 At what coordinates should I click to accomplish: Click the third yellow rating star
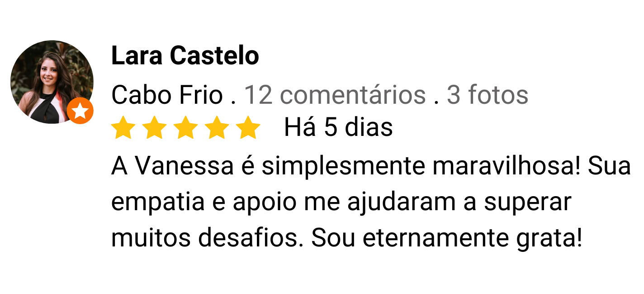(x=186, y=127)
